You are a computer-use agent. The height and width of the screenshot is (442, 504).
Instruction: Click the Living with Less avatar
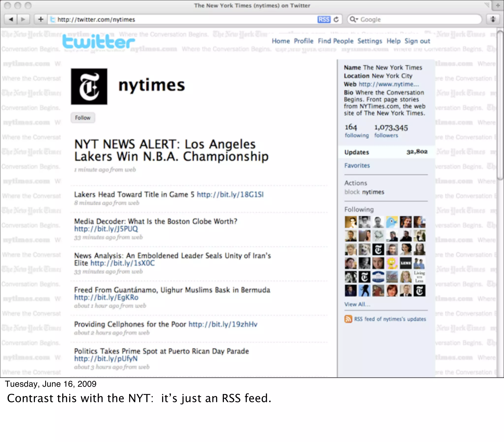pos(419,277)
